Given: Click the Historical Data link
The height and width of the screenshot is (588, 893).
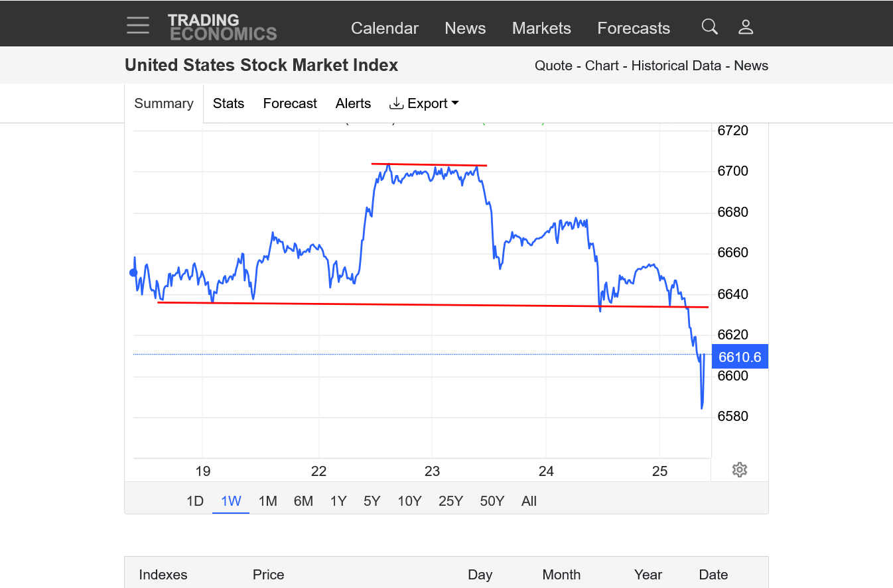Looking at the screenshot, I should pyautogui.click(x=676, y=66).
